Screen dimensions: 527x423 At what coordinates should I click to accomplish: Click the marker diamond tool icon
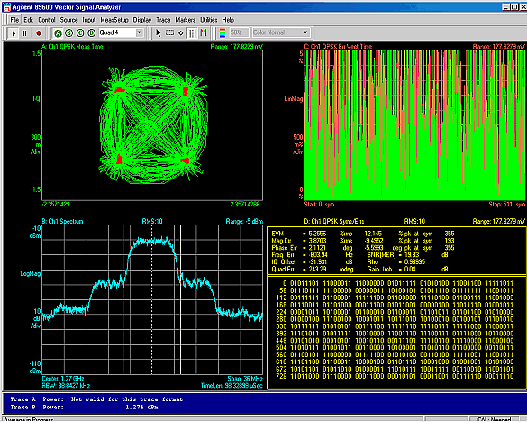[180, 33]
